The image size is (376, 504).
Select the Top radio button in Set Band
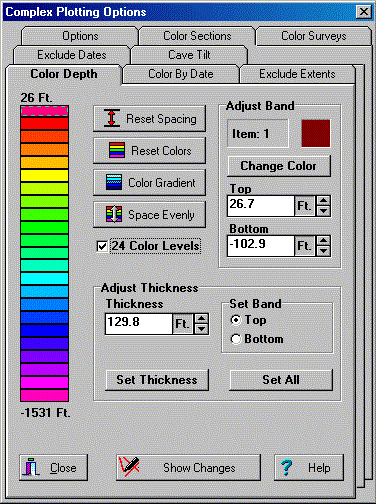[x=236, y=320]
